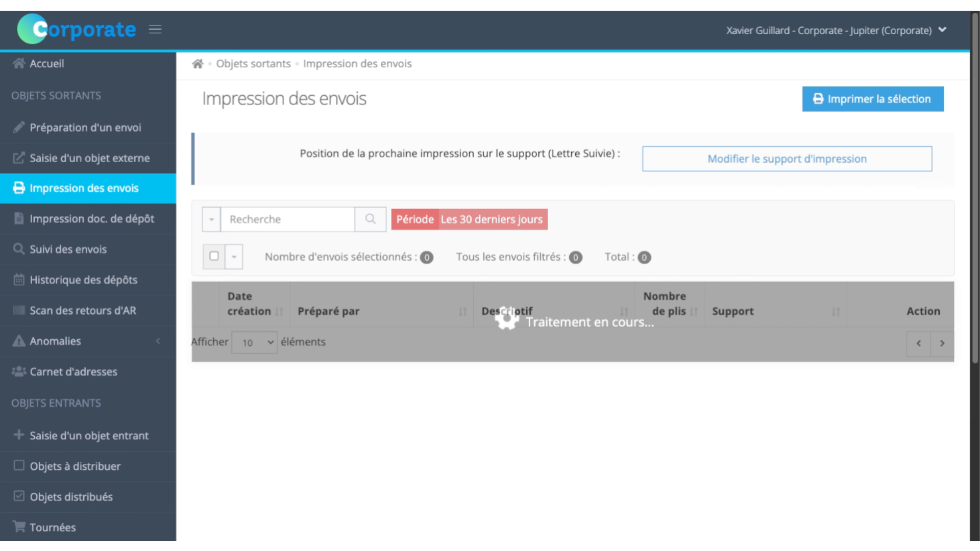Click Tournées cart icon
980x551 pixels.
point(19,527)
